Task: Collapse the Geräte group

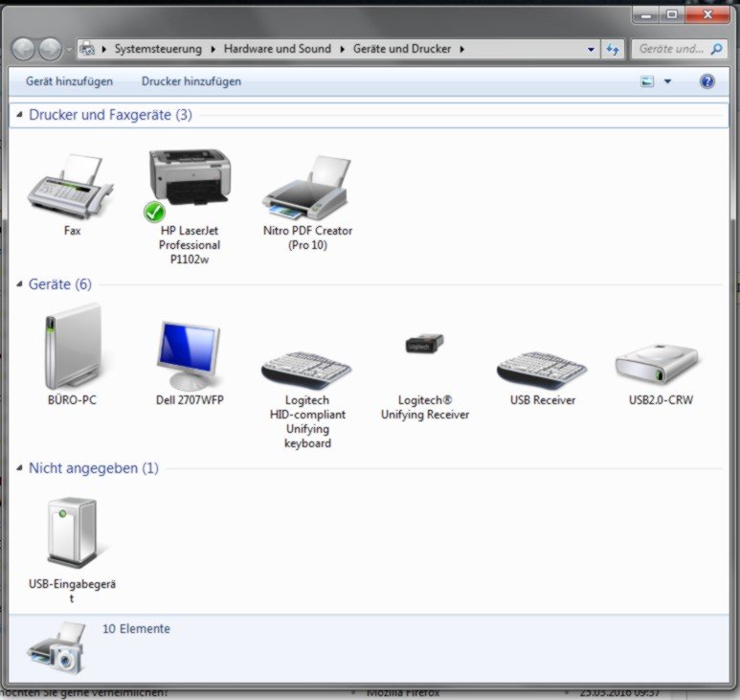Action: pos(19,284)
